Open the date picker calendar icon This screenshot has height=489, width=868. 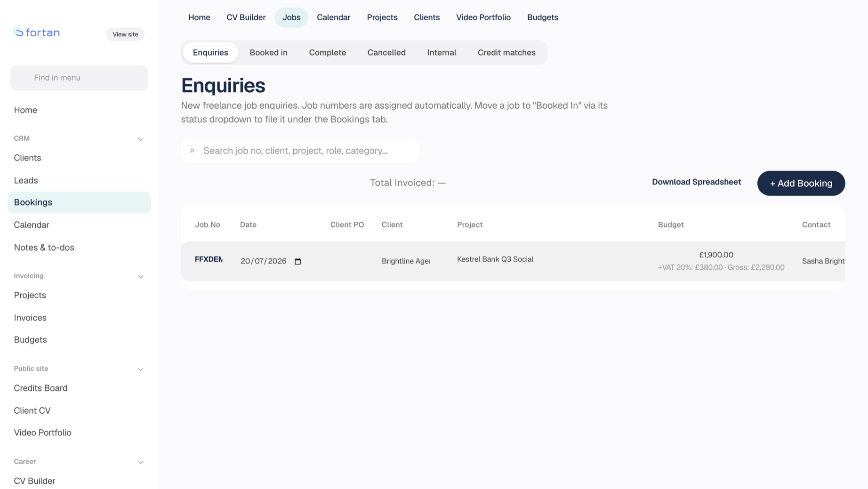coord(297,261)
